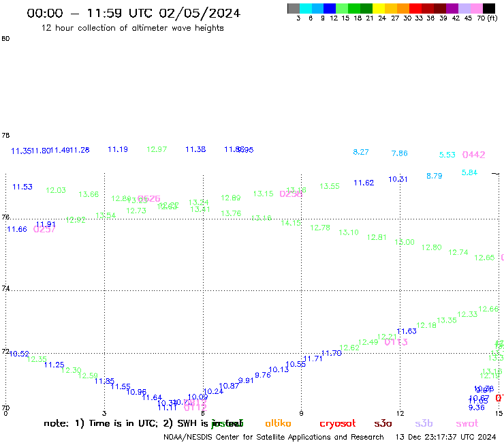504x443 pixels.
Task: Click the pink time marker 0257
Action: coord(44,230)
